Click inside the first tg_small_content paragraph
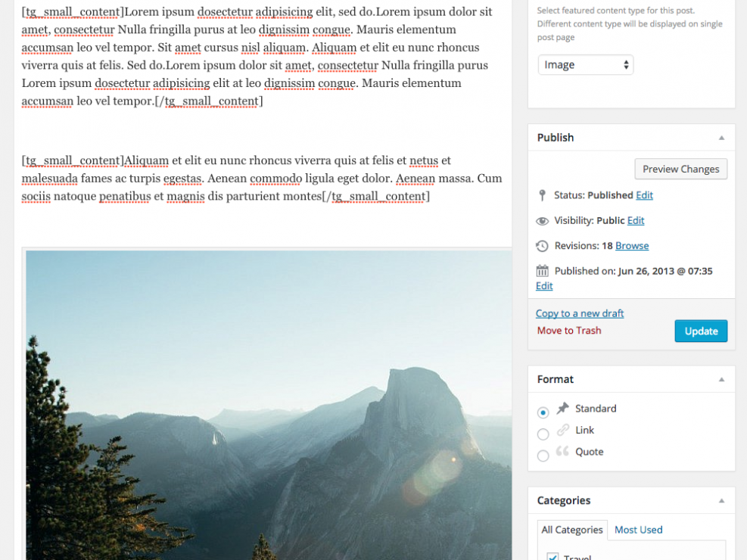 click(x=257, y=56)
